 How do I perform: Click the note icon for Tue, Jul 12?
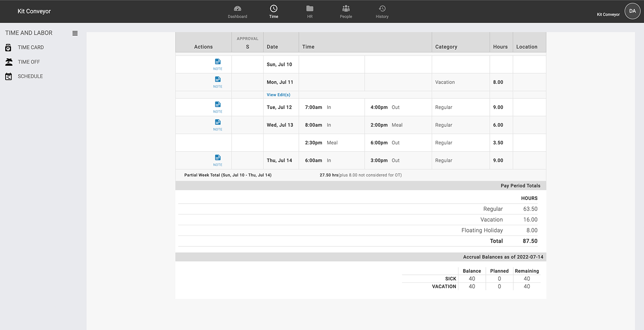point(218,105)
